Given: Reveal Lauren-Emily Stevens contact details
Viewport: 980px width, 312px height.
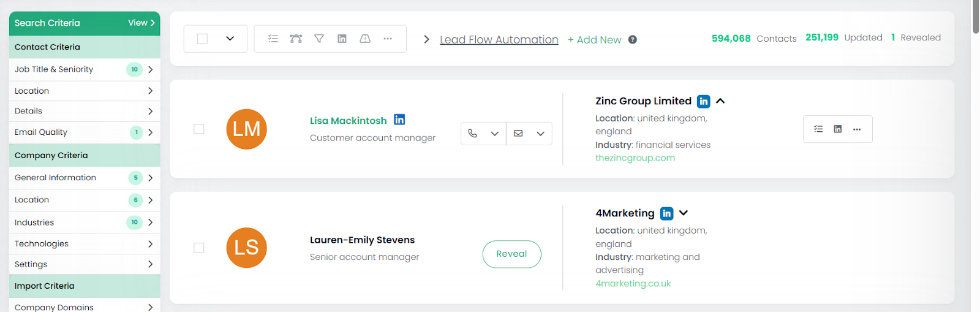Looking at the screenshot, I should click(x=511, y=254).
